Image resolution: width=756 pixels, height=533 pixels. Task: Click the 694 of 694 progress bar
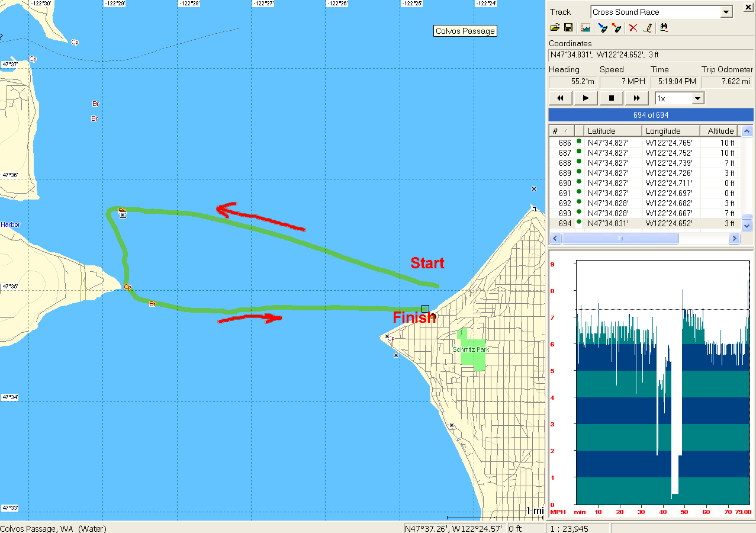pyautogui.click(x=651, y=115)
